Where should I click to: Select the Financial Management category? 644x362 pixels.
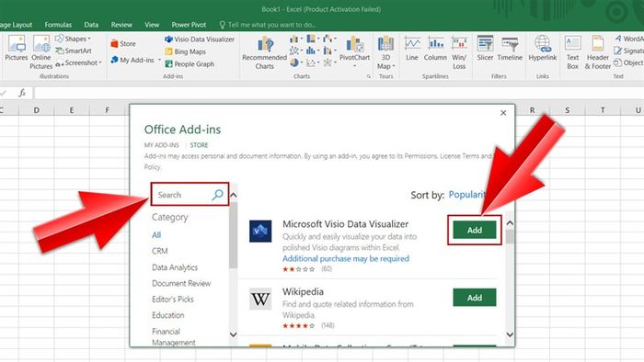[x=173, y=336]
